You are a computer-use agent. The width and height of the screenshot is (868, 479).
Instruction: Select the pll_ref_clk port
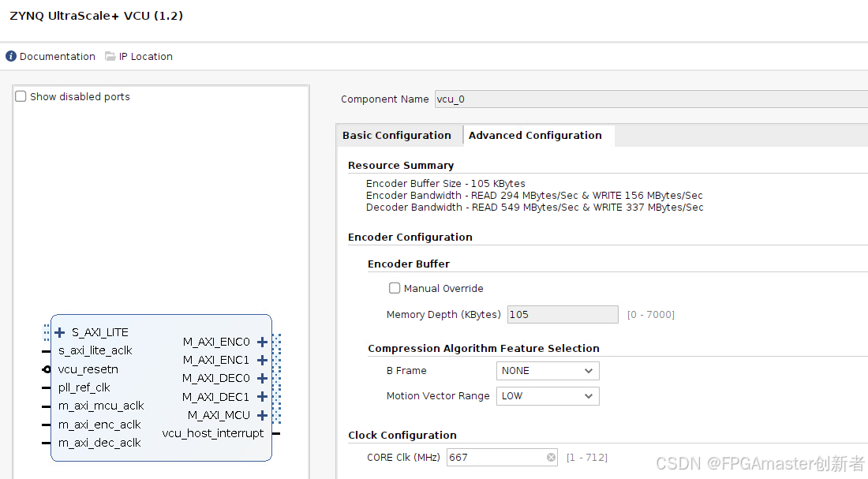84,387
